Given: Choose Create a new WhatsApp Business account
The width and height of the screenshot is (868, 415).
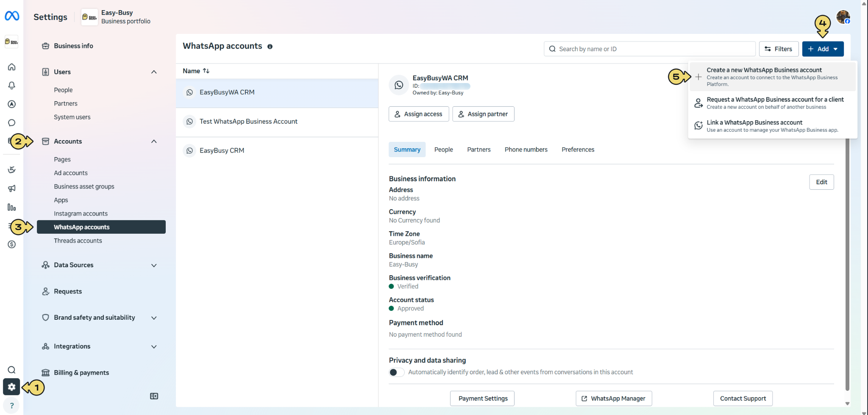Looking at the screenshot, I should [772, 77].
